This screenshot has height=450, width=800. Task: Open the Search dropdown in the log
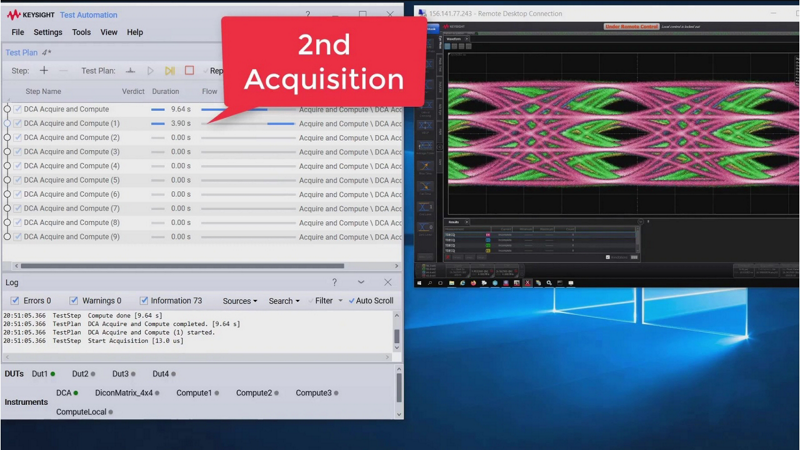click(x=284, y=301)
